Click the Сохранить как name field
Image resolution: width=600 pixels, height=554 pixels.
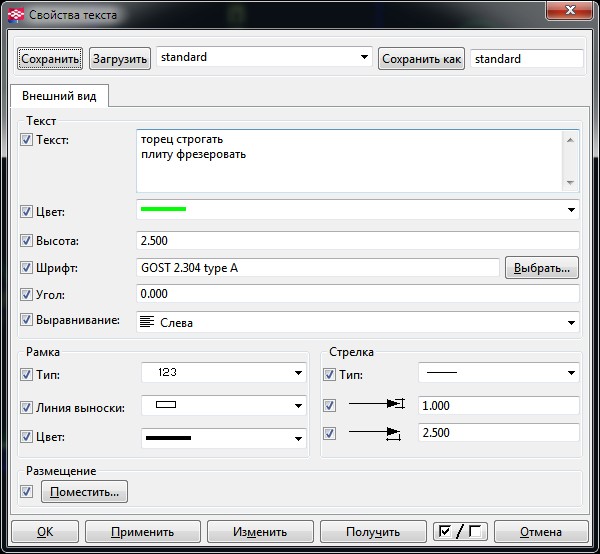(527, 59)
